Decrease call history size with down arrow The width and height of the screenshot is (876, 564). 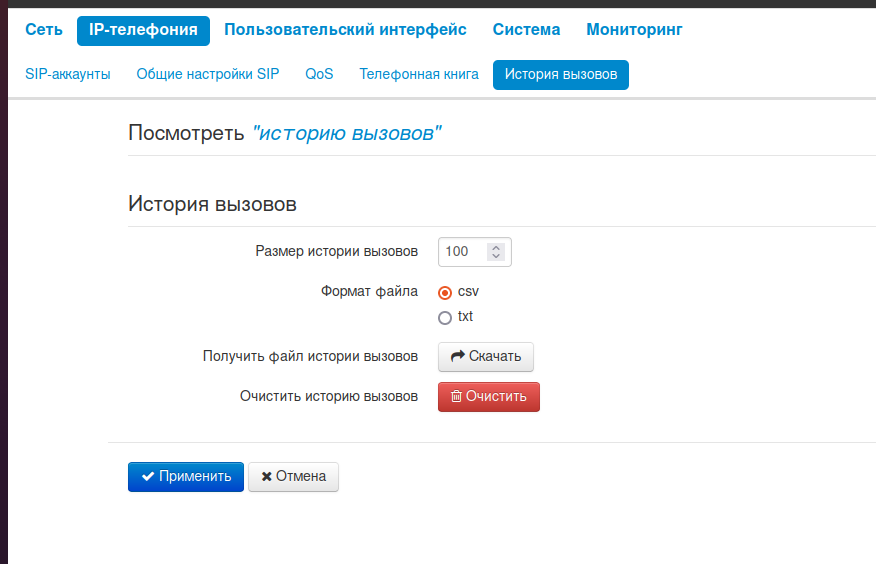[x=495, y=257]
